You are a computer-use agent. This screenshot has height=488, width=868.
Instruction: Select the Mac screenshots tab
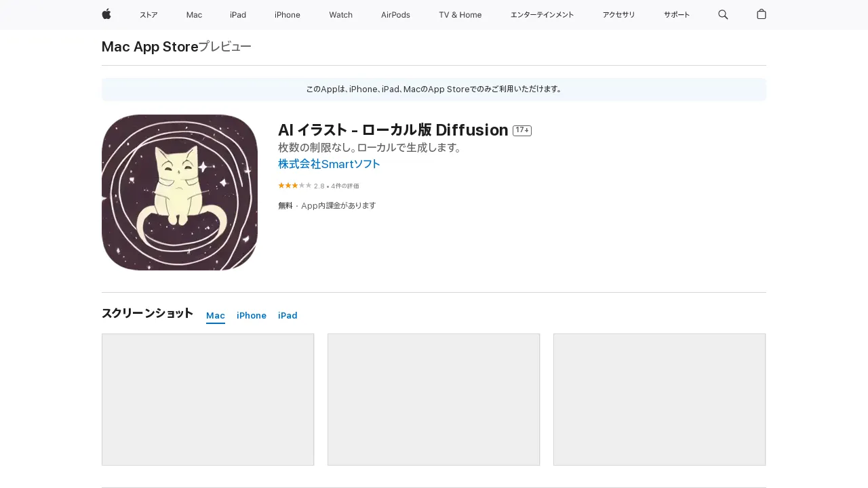(216, 316)
